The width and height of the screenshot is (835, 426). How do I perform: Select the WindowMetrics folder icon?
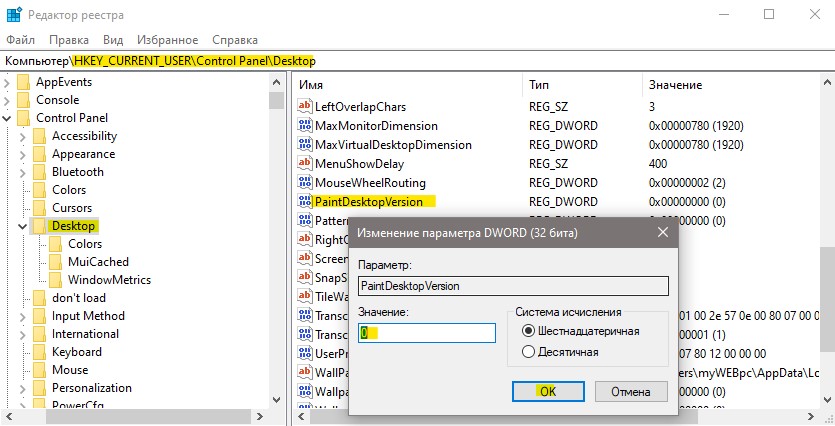tap(55, 280)
